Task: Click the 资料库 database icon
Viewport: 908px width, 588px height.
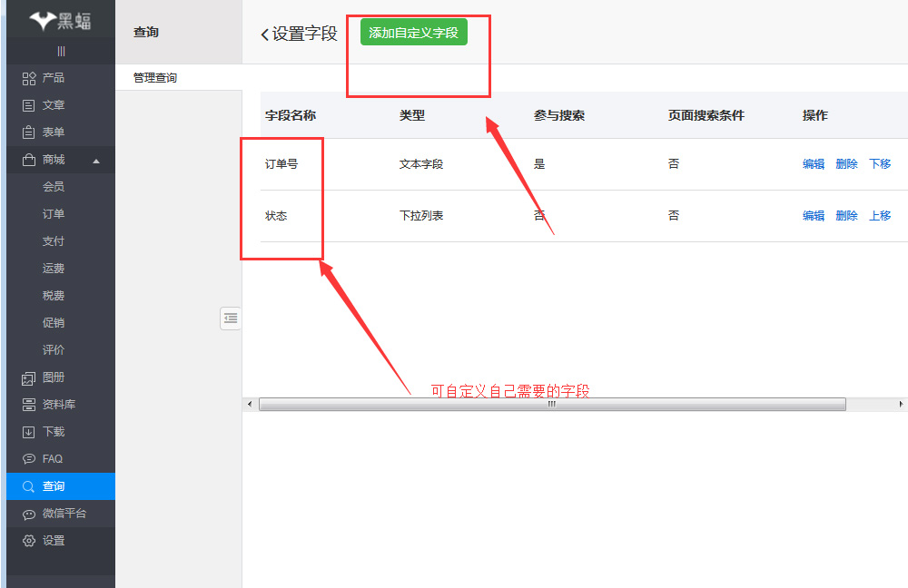Action: pyautogui.click(x=29, y=405)
